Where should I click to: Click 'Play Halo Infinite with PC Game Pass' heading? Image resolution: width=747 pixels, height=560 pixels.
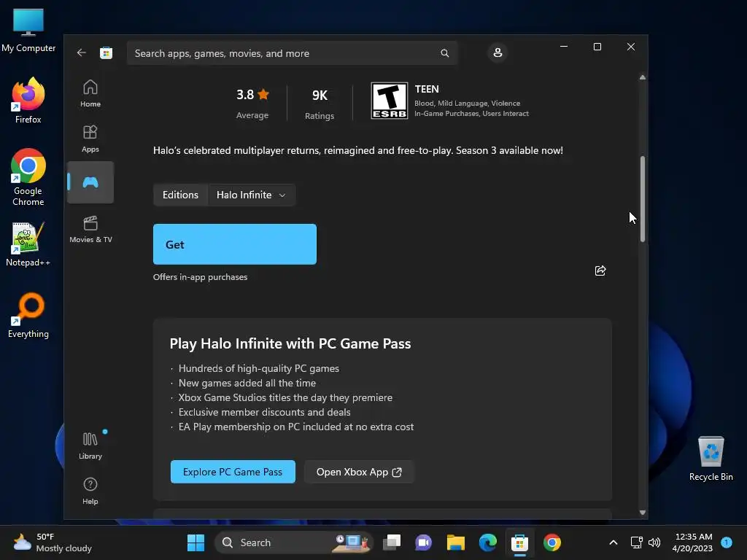[x=290, y=344]
